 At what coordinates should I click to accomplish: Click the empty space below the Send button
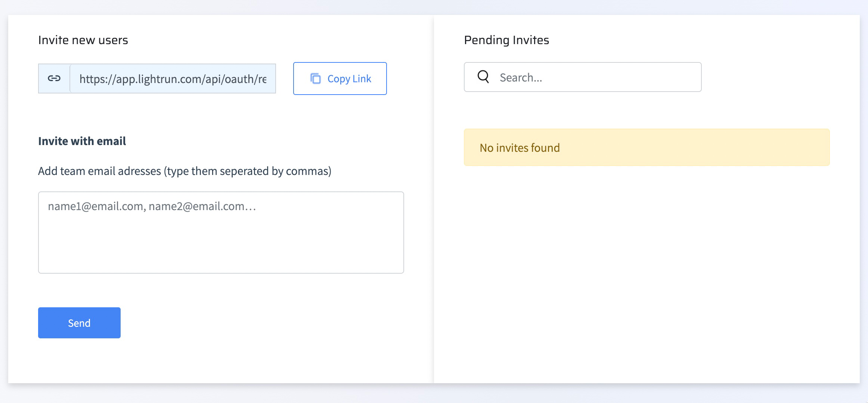point(79,361)
